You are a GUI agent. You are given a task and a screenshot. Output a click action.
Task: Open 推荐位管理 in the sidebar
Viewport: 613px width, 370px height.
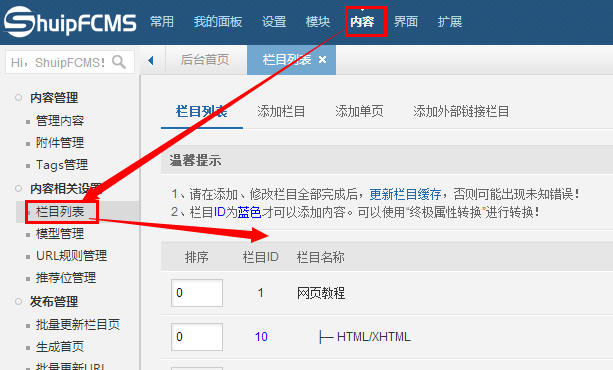click(66, 278)
